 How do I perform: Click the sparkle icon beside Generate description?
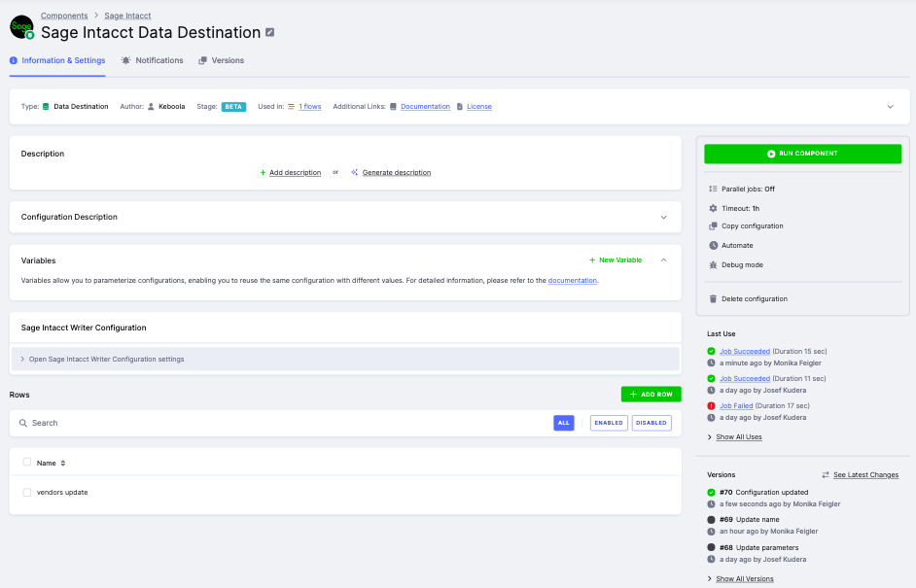point(354,172)
